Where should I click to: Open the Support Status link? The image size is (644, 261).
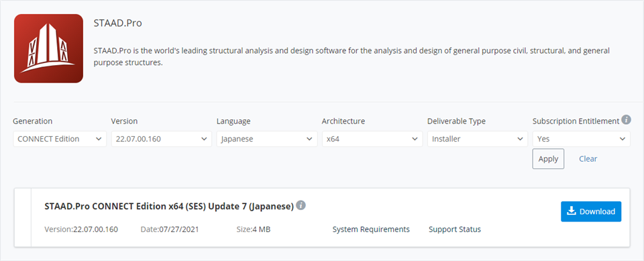(x=455, y=229)
